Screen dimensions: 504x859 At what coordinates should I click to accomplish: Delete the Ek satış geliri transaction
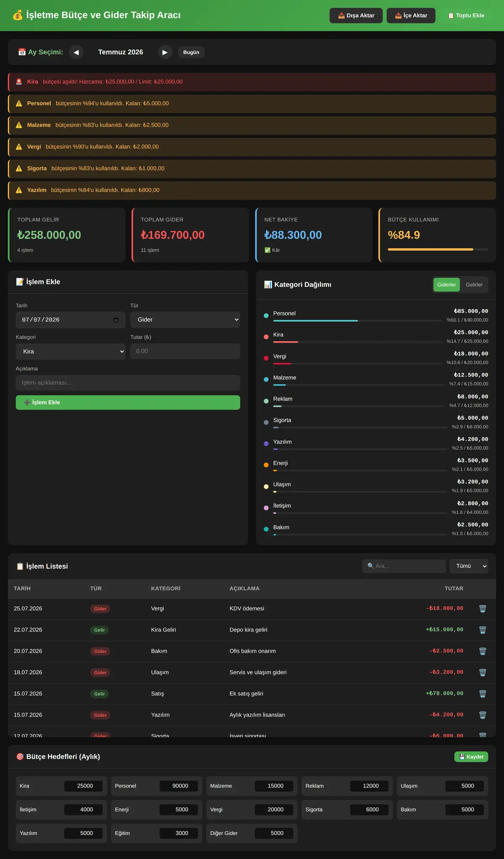pyautogui.click(x=483, y=694)
